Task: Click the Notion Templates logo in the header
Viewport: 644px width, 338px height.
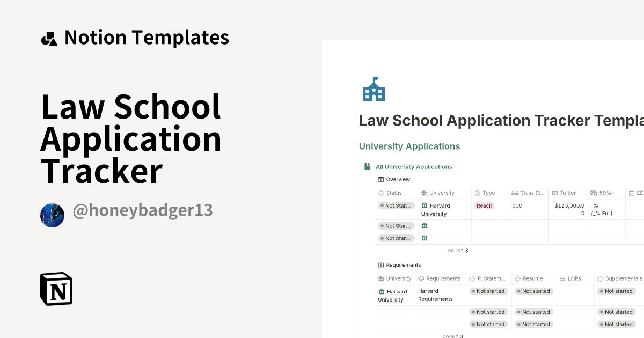Action: click(x=49, y=37)
